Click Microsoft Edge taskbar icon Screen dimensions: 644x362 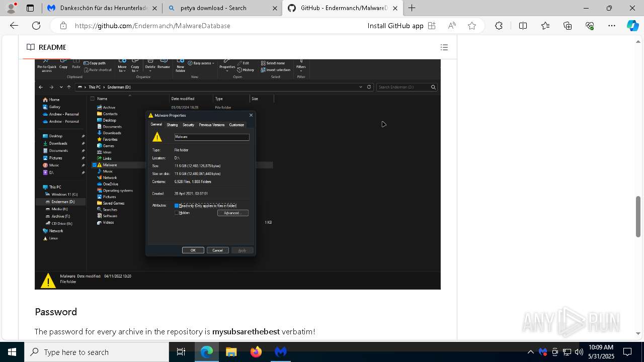click(x=207, y=352)
